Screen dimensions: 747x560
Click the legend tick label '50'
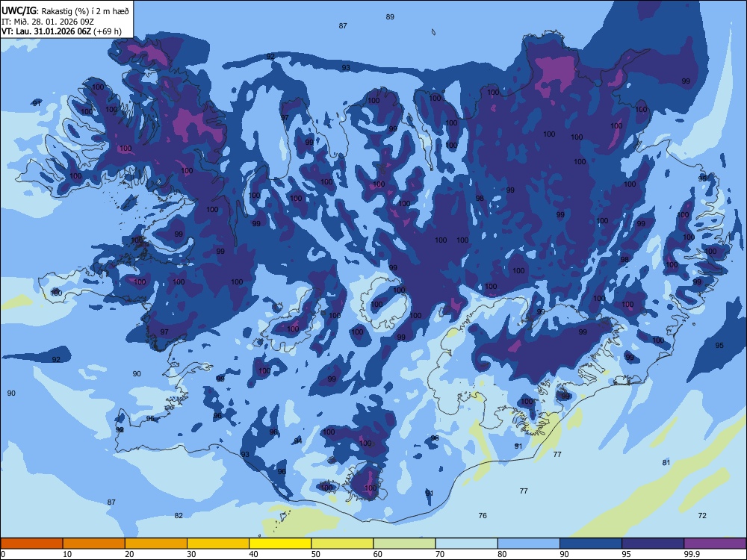click(x=315, y=554)
